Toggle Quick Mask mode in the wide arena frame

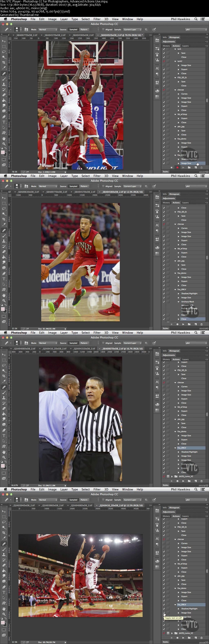point(4,630)
